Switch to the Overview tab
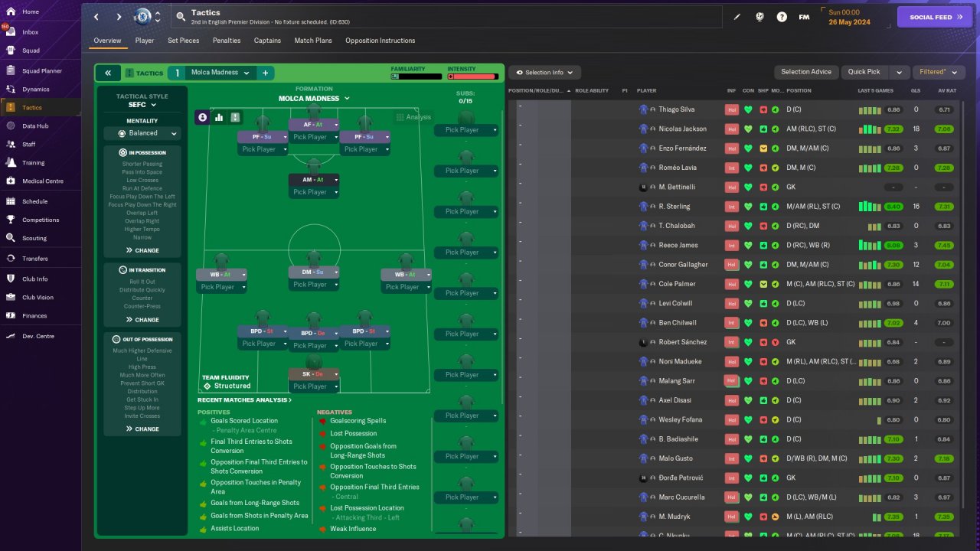Screen dimensions: 980x551 coord(107,41)
